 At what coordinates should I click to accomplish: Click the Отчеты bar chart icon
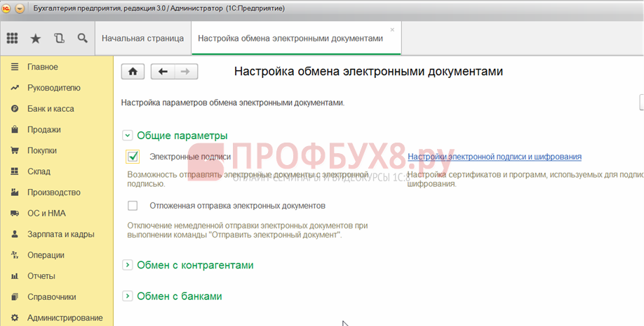(15, 276)
